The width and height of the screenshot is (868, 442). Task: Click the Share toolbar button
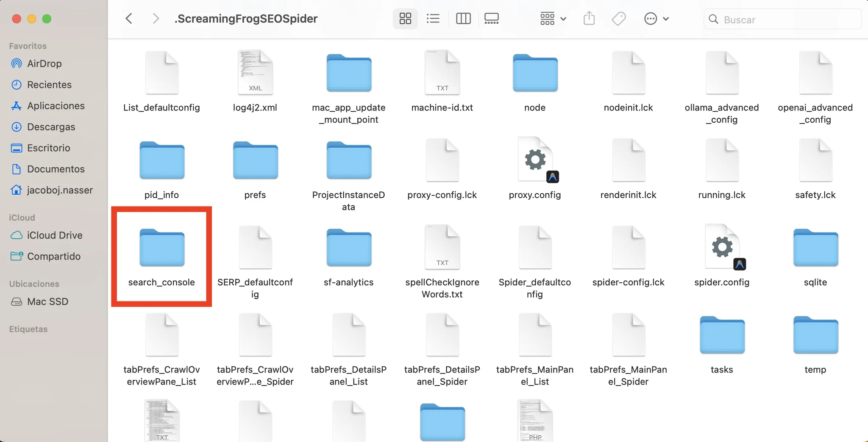589,19
